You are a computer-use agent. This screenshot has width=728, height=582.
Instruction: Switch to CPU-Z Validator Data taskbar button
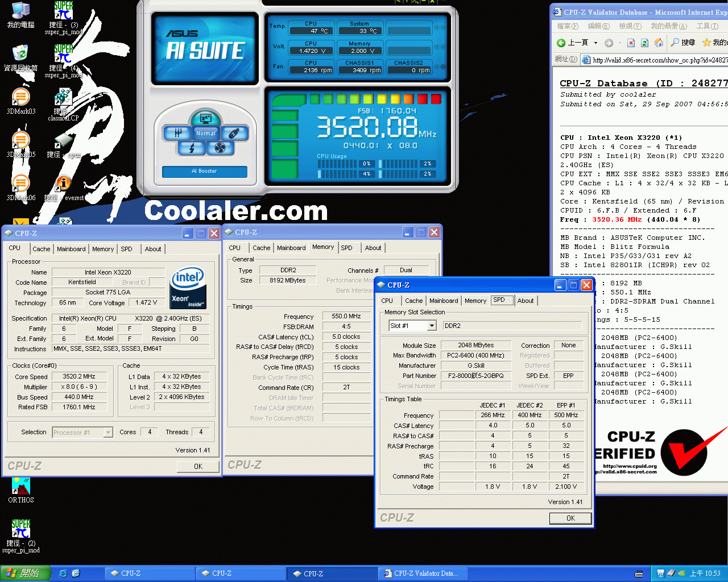424,573
